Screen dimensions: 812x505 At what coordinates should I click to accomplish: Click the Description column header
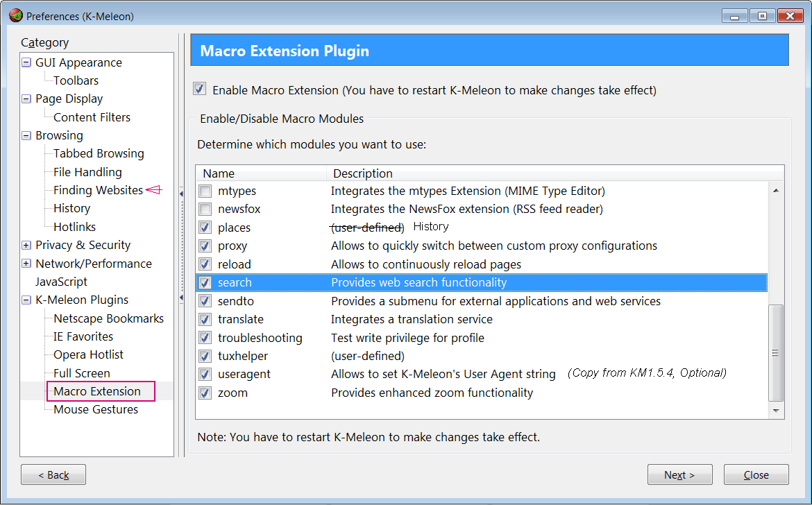[363, 173]
